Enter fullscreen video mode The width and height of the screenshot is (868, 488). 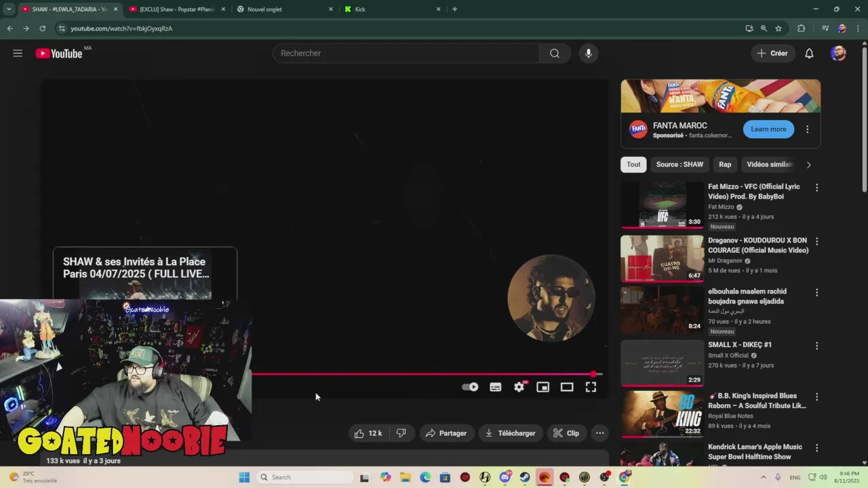point(591,387)
